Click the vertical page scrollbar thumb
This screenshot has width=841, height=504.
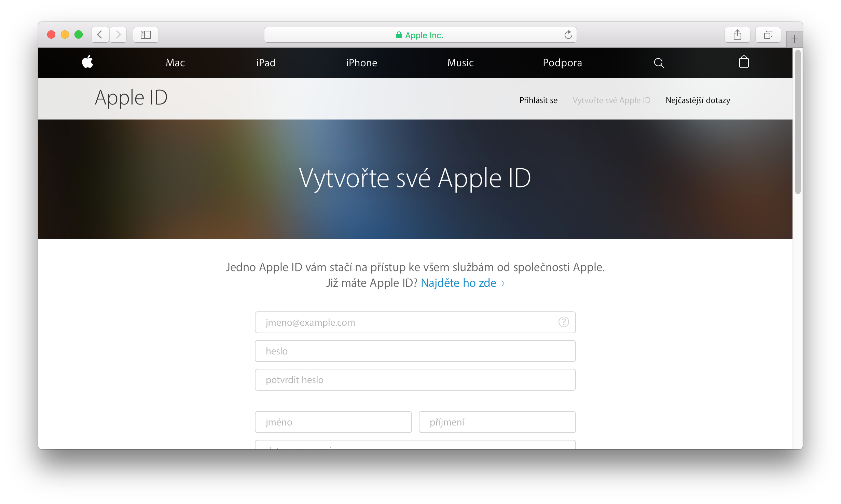click(798, 122)
